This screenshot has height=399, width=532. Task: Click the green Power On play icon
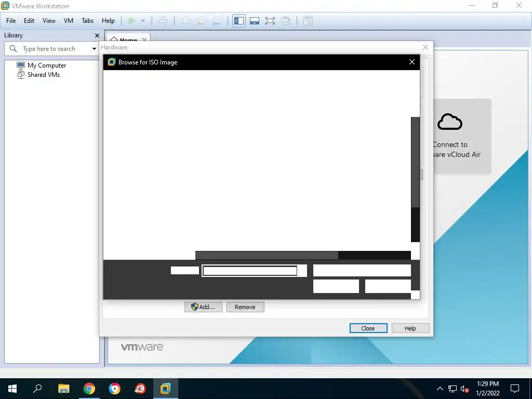coord(132,21)
